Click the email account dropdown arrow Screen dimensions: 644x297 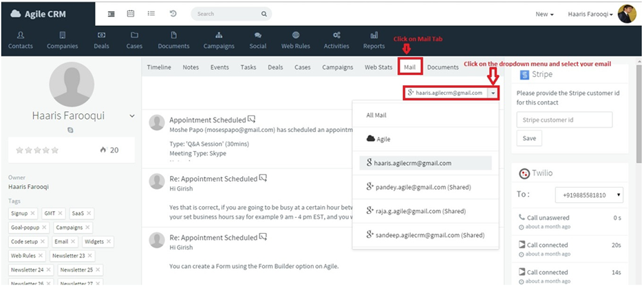pos(493,93)
